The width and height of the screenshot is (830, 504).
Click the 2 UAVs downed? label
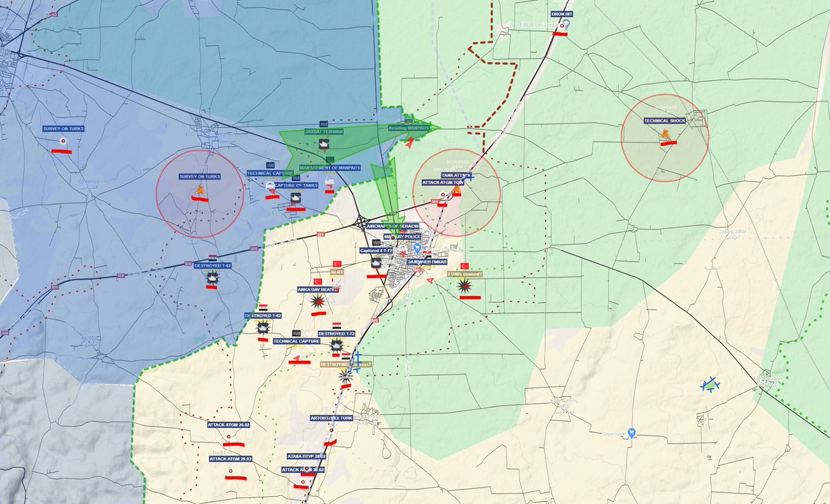tap(464, 274)
